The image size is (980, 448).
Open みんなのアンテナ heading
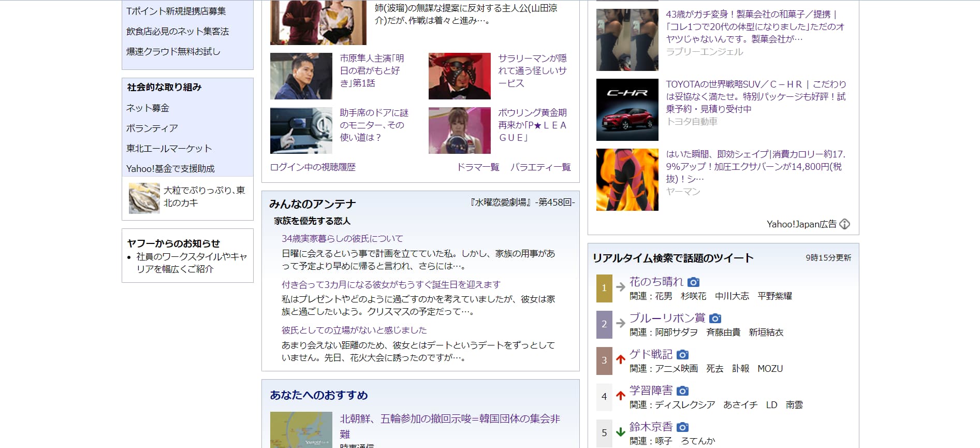click(x=313, y=204)
